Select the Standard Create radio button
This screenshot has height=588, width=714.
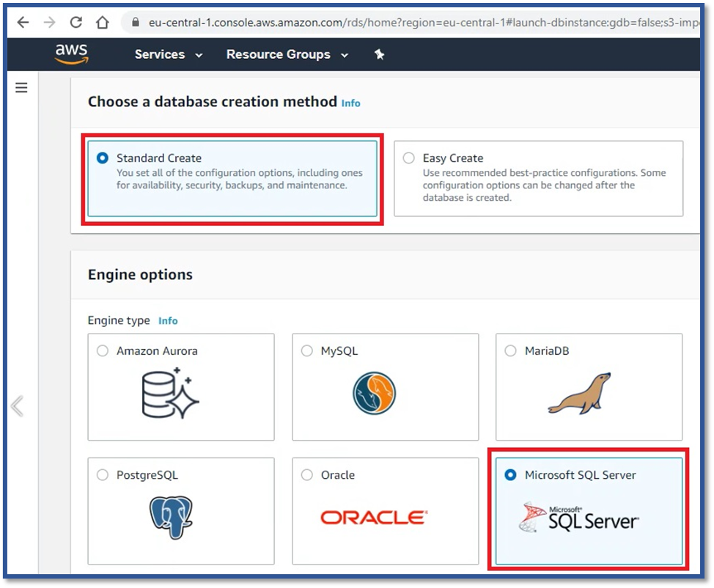[103, 158]
